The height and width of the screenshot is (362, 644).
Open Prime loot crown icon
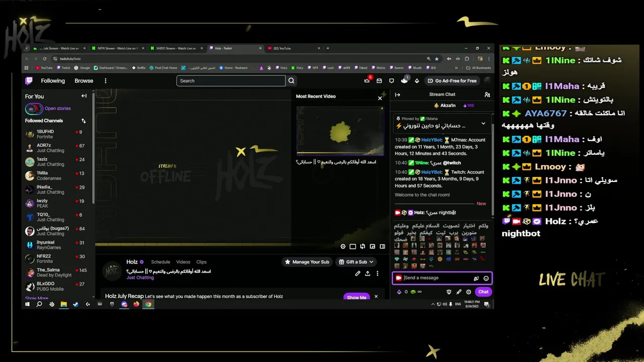click(x=367, y=80)
